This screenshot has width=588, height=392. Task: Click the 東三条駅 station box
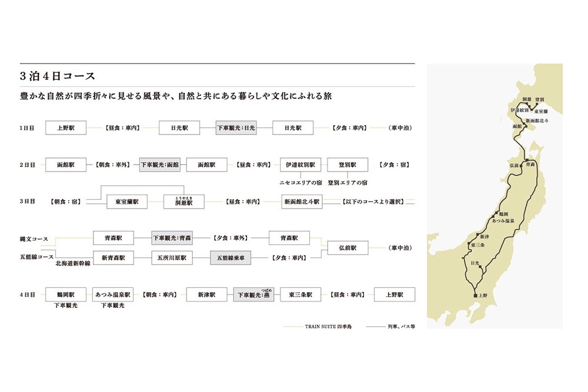[300, 294]
